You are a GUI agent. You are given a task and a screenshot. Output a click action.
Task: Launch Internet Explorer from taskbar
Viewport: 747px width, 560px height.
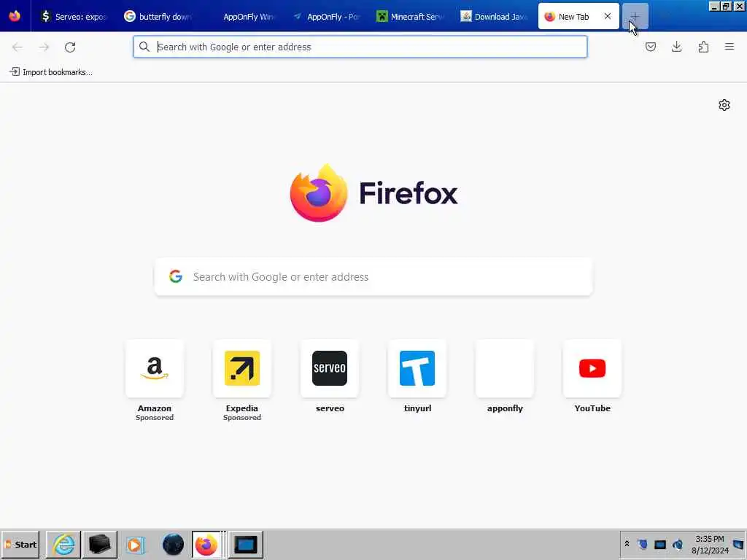[x=63, y=544]
